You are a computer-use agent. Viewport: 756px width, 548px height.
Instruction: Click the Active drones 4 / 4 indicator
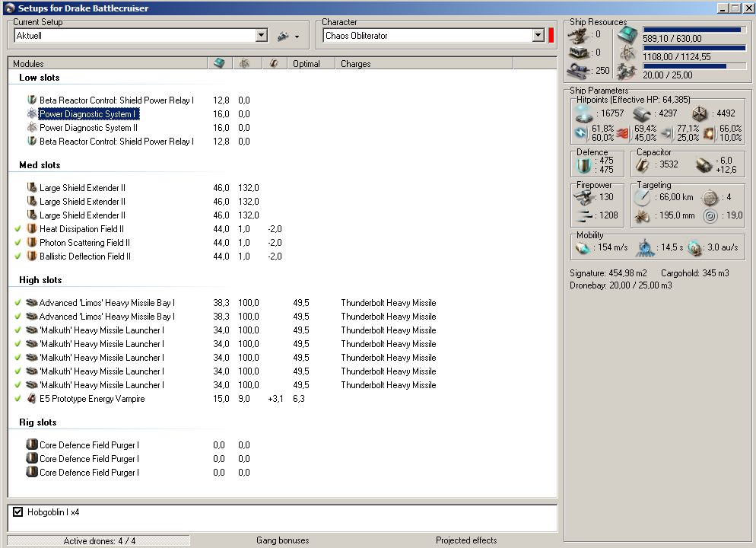(98, 540)
